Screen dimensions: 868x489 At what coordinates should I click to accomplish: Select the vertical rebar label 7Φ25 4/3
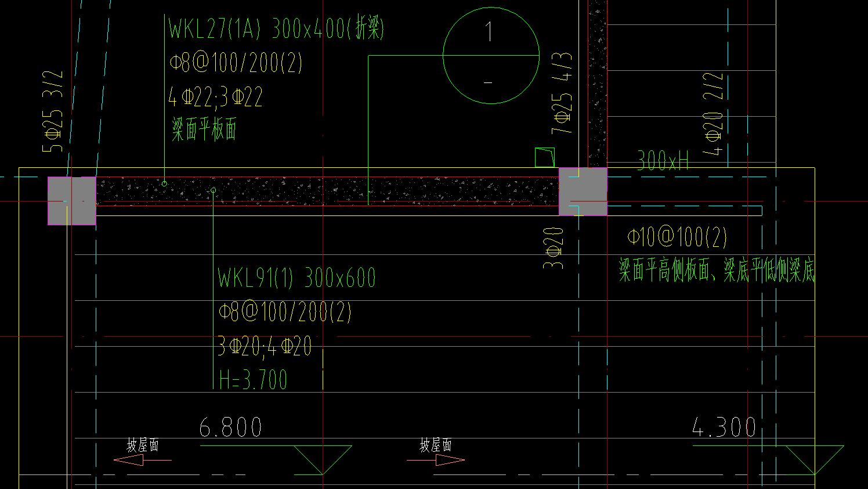coord(562,93)
